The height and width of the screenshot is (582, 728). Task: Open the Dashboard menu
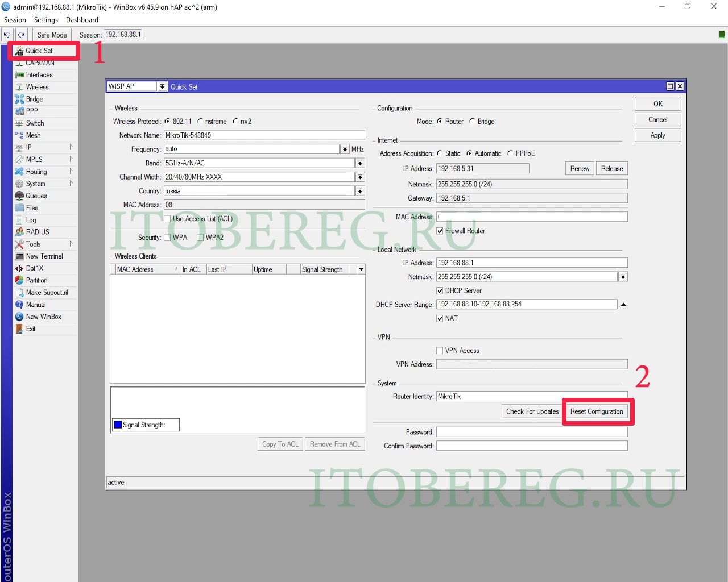point(82,20)
